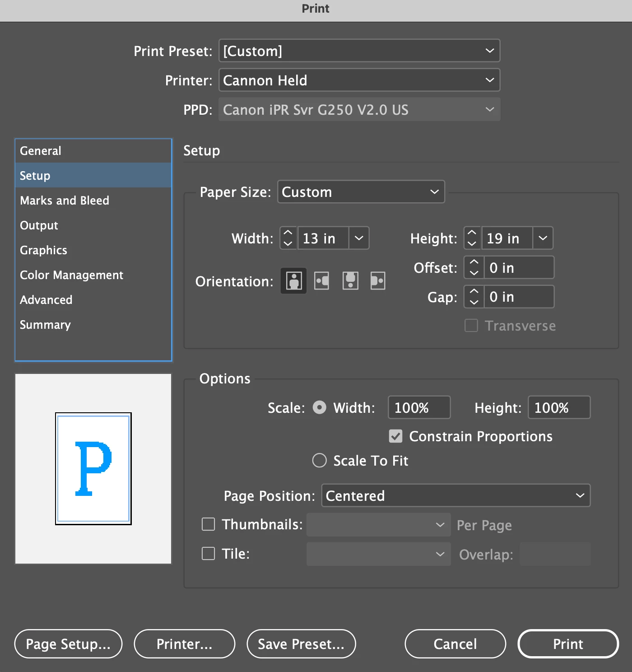Click the Offset input field
Screen dimensions: 632x672
click(519, 267)
